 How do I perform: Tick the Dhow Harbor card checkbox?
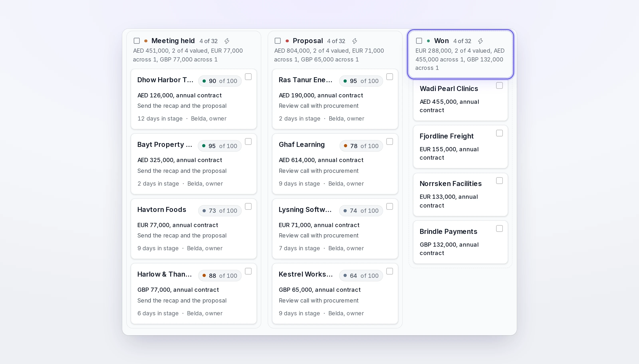pyautogui.click(x=248, y=77)
